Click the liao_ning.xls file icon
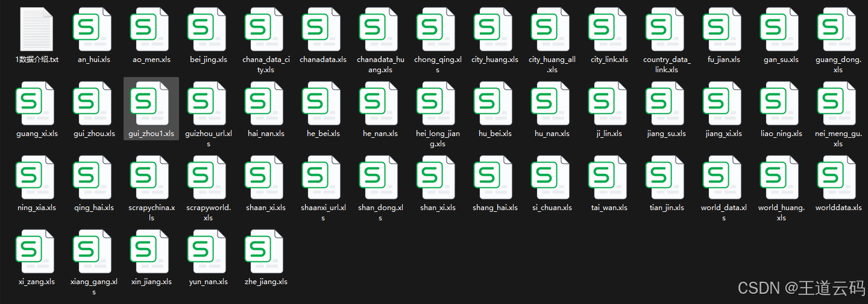 780,104
